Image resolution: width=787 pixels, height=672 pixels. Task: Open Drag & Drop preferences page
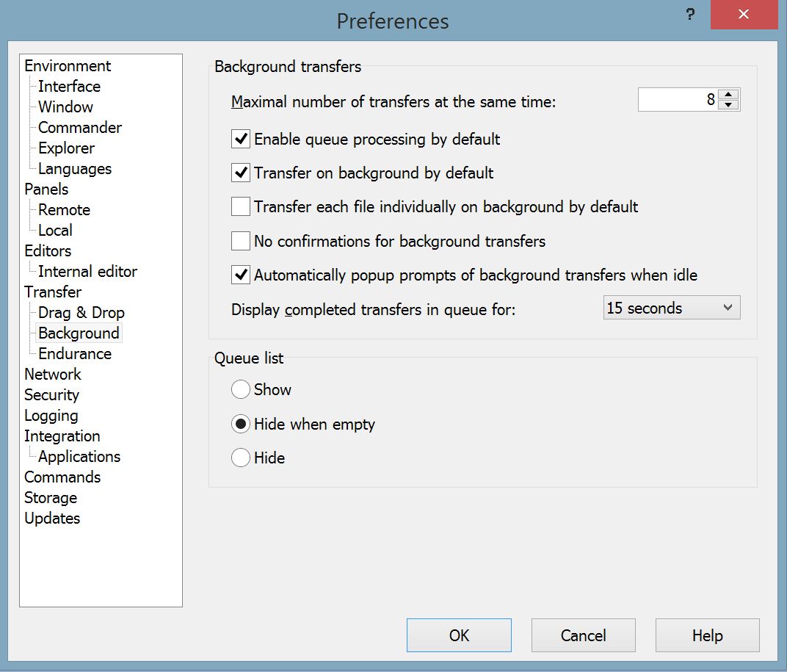(x=81, y=313)
